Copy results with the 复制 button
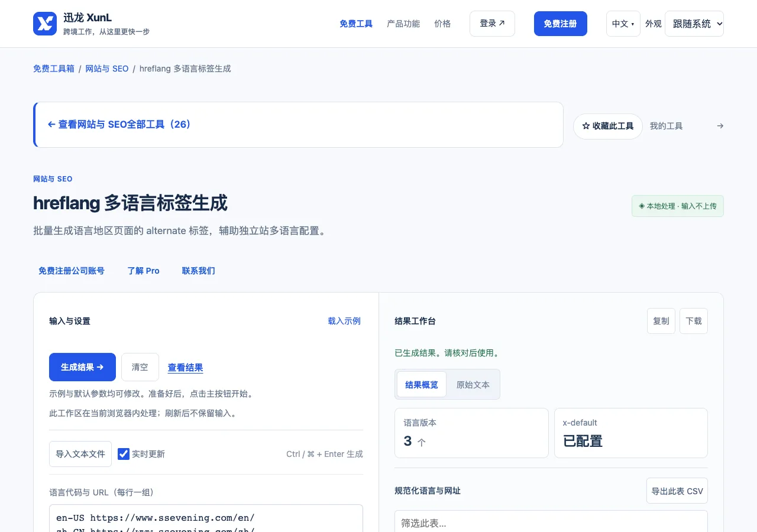The width and height of the screenshot is (757, 532). (x=661, y=321)
